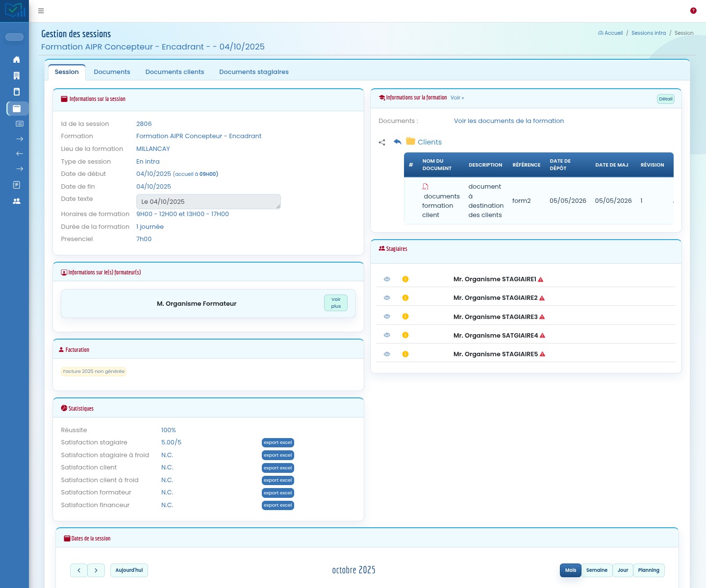Switch the calendar to Semaine view
This screenshot has width=706, height=588.
597,570
